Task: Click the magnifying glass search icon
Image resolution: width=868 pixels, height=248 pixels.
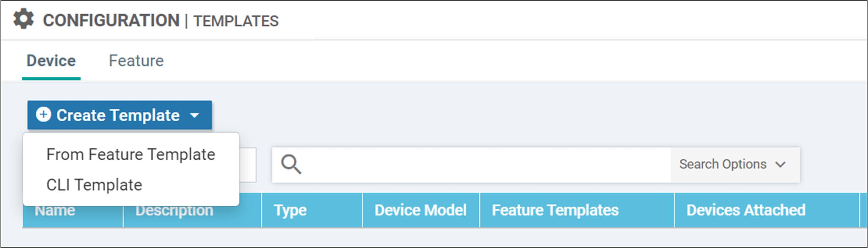Action: point(291,165)
